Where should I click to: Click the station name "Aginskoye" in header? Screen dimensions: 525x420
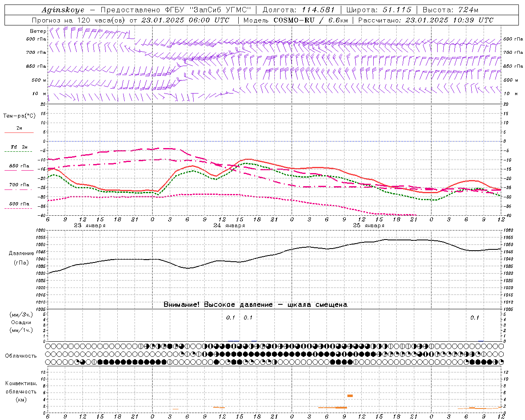(x=63, y=10)
